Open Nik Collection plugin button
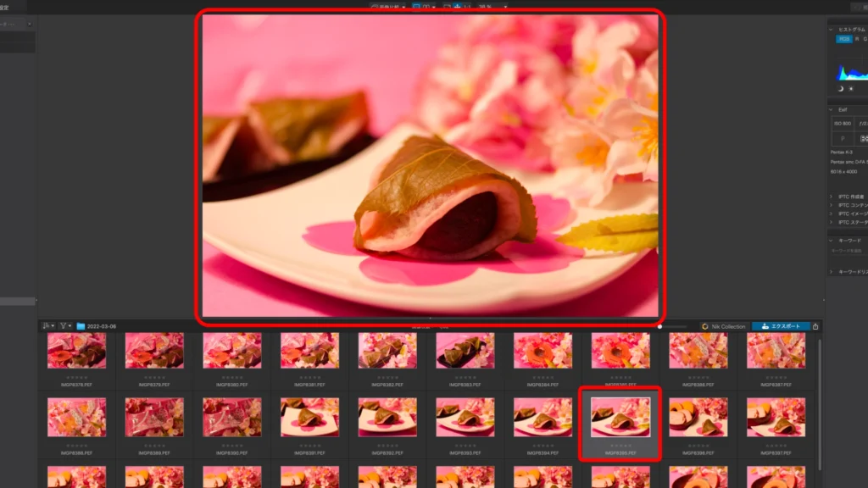 tap(723, 326)
